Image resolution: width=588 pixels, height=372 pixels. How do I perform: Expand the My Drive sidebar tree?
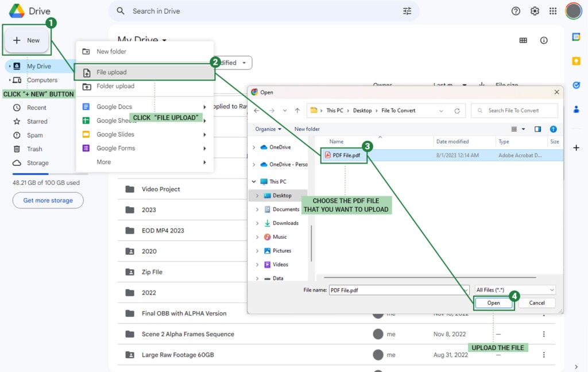pyautogui.click(x=10, y=67)
